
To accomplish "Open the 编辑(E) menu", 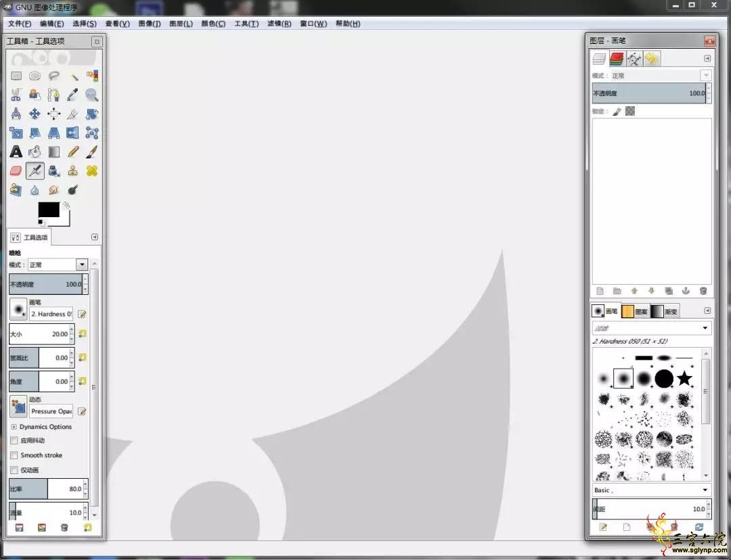I will pyautogui.click(x=51, y=24).
